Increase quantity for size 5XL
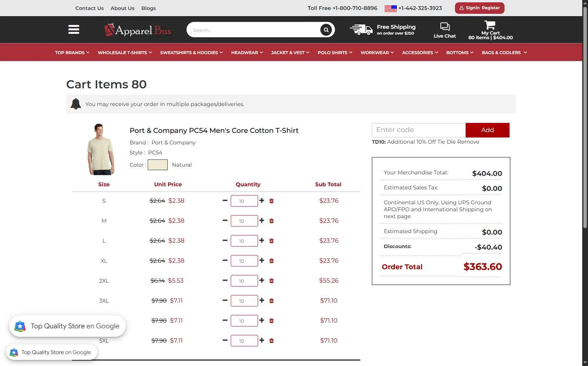588x366 pixels. pos(262,340)
